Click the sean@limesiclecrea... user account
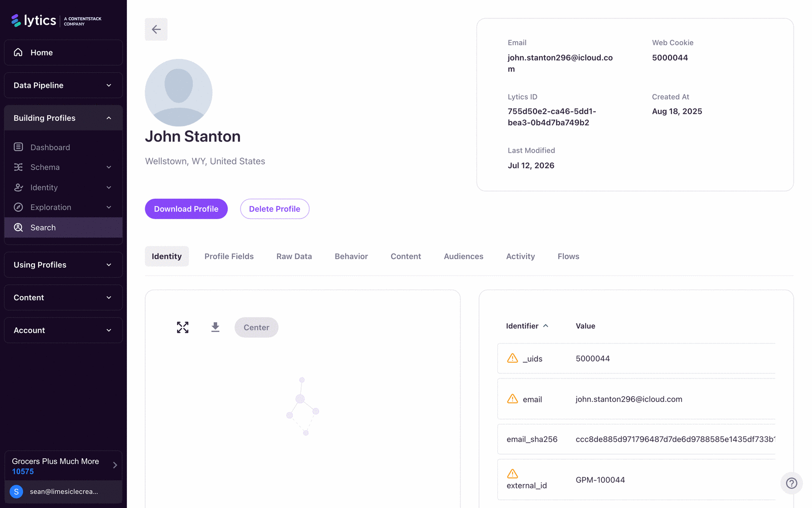The image size is (812, 508). pos(63,492)
